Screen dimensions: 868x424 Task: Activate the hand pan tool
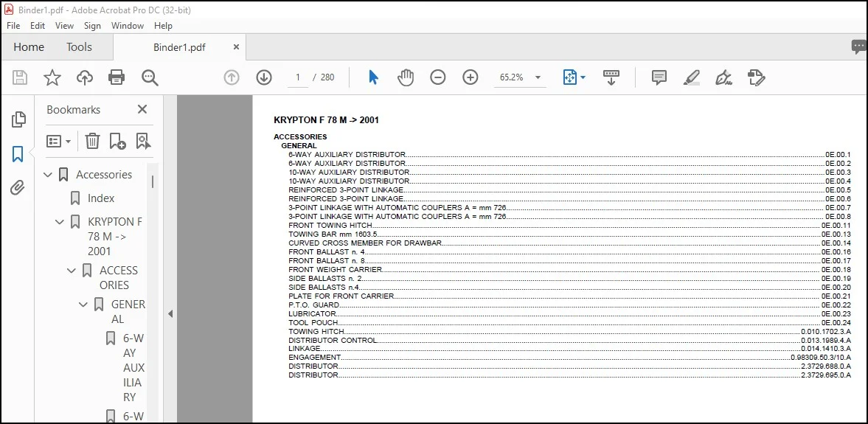pyautogui.click(x=406, y=77)
